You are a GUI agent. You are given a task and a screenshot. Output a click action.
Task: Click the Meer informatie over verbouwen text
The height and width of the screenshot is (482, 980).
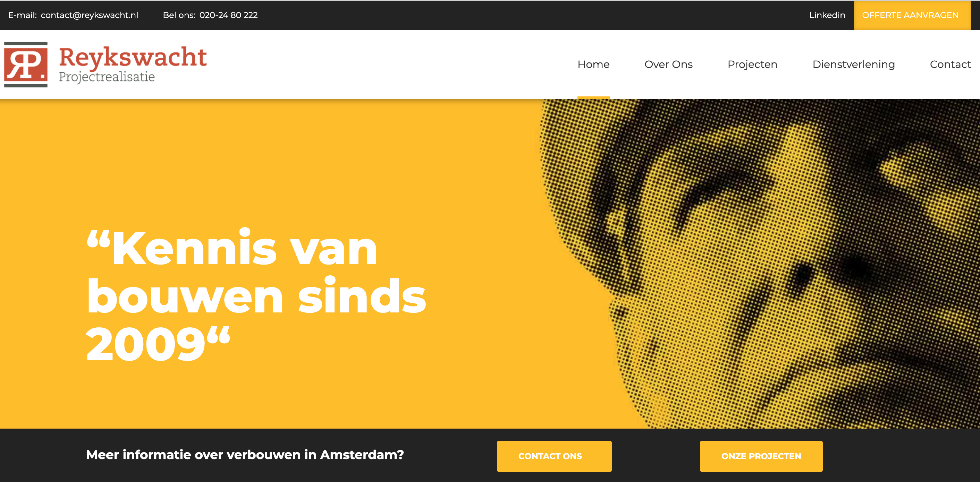pos(245,455)
